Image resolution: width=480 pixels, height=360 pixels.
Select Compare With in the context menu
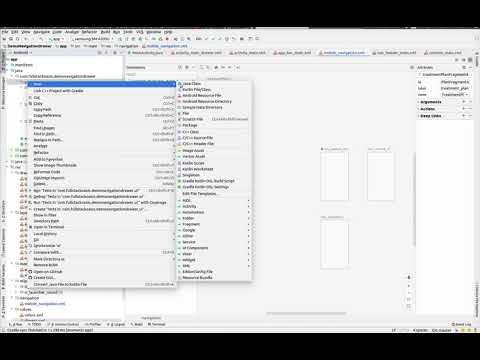(x=101, y=252)
